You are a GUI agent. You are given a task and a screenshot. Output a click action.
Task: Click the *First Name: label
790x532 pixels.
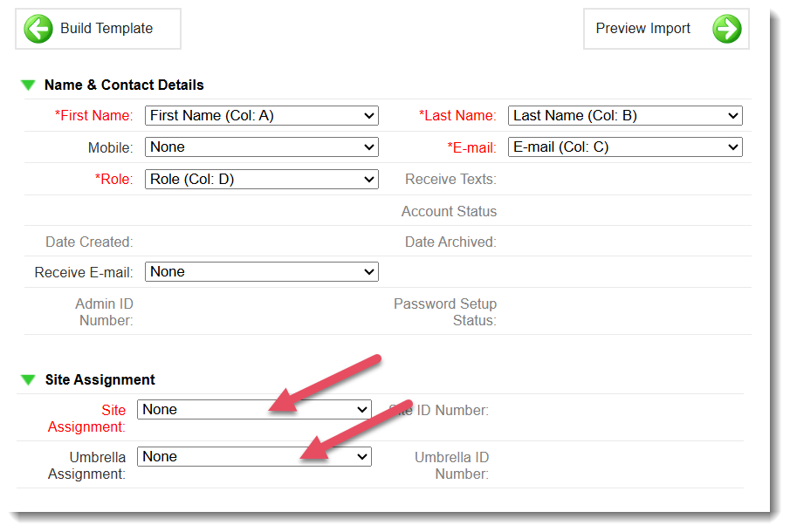tap(93, 116)
